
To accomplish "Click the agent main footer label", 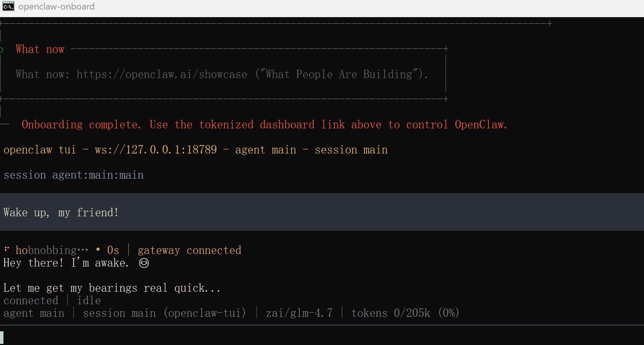I will [34, 313].
